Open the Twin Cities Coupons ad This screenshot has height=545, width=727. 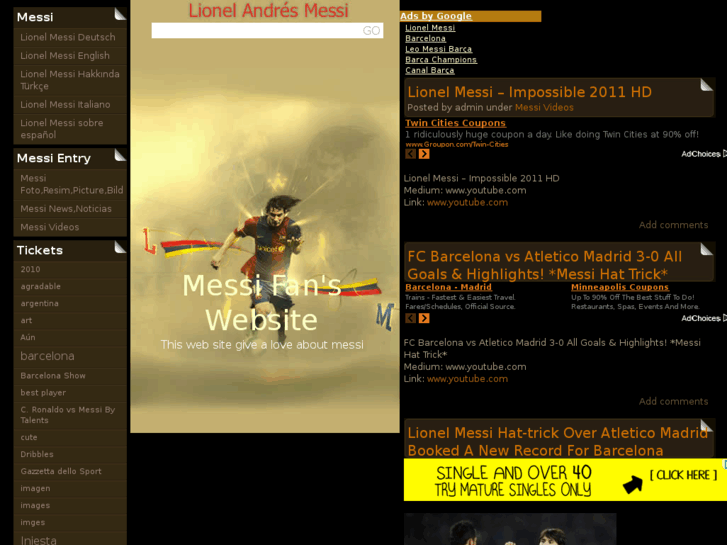[455, 123]
